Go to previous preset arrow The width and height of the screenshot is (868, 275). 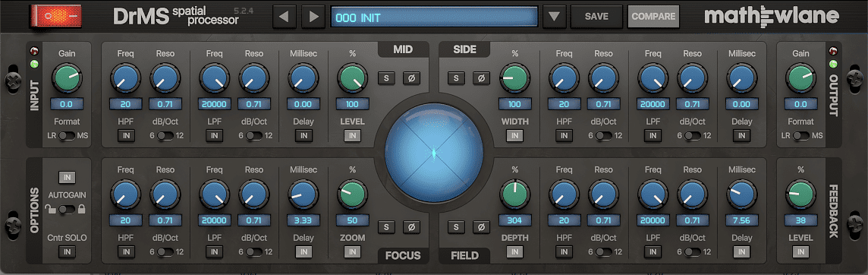(x=284, y=17)
